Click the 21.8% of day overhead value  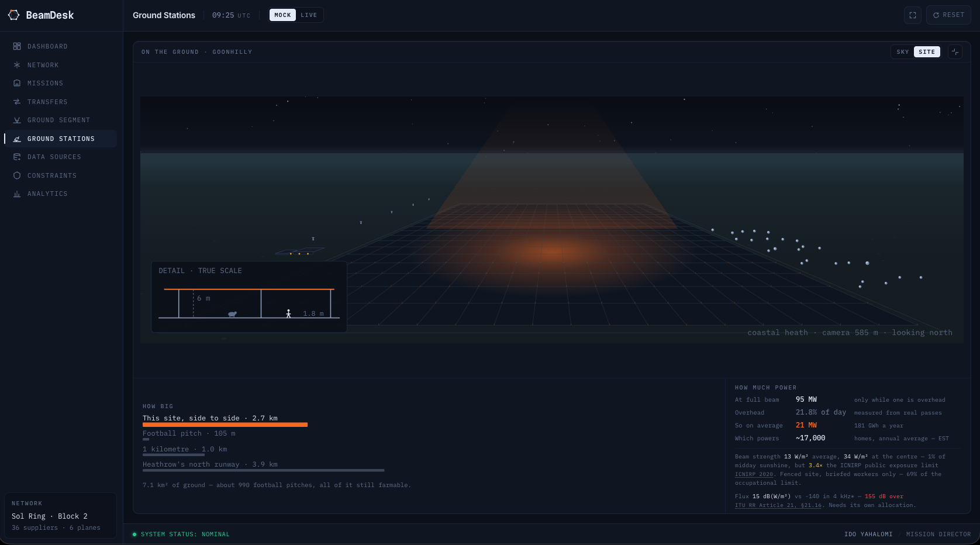pos(821,412)
